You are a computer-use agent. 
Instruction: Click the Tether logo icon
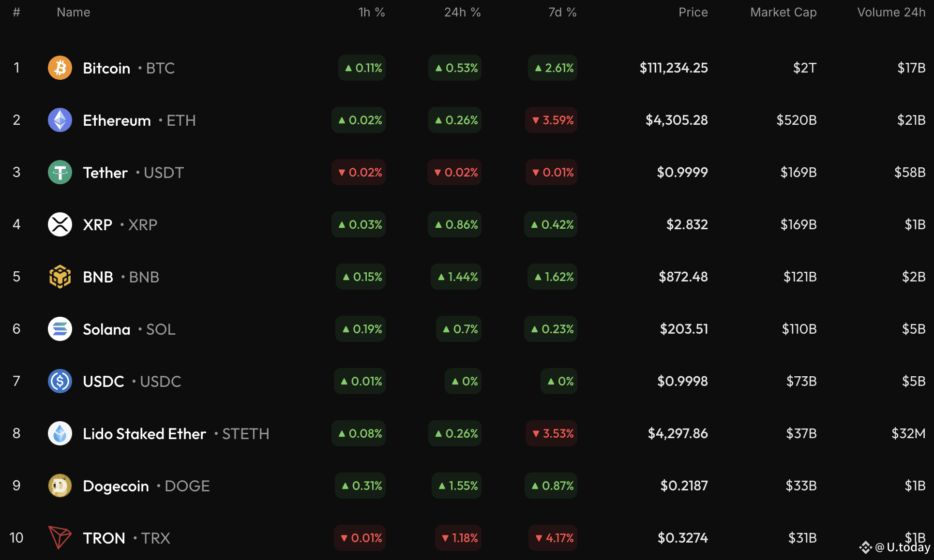tap(60, 172)
